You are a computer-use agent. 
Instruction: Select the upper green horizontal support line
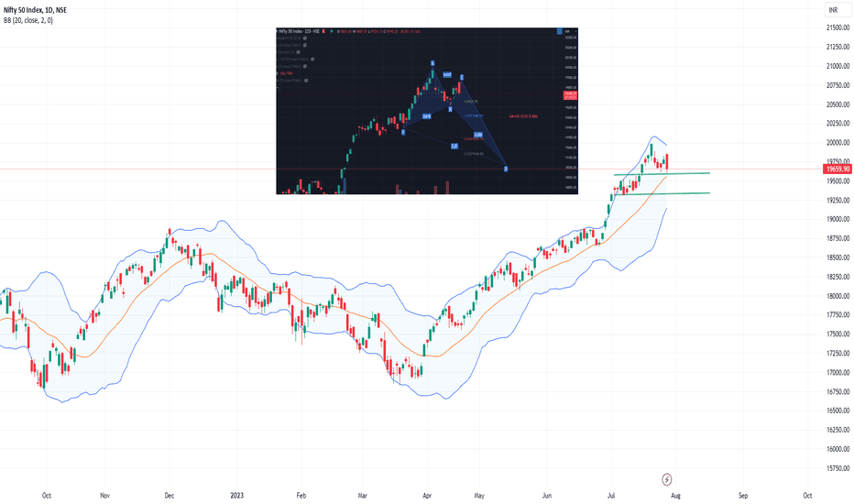click(x=662, y=174)
